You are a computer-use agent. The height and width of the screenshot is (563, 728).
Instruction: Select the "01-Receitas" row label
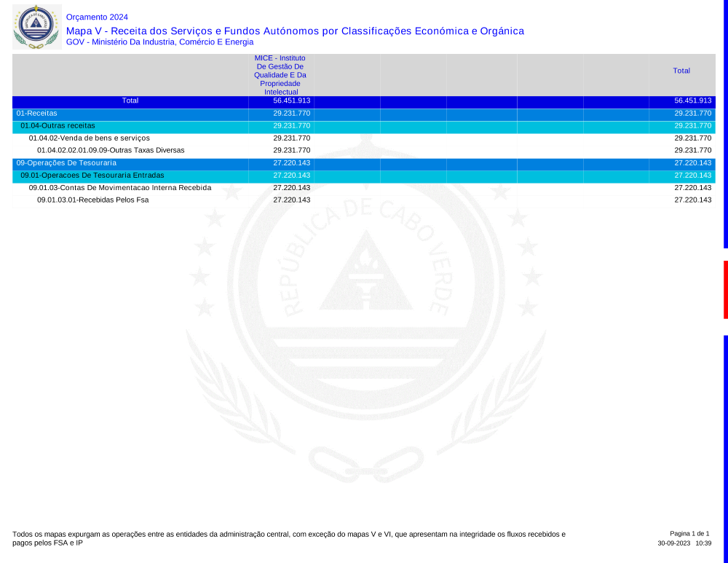pyautogui.click(x=36, y=114)
